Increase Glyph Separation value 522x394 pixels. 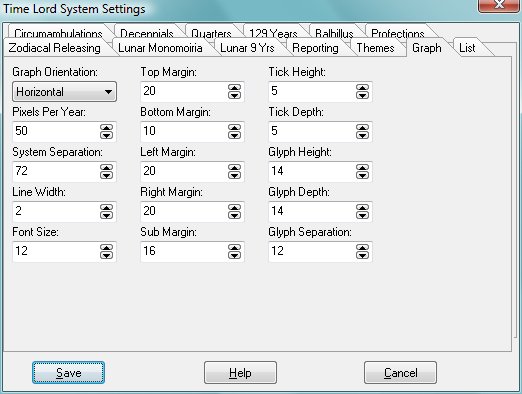362,248
